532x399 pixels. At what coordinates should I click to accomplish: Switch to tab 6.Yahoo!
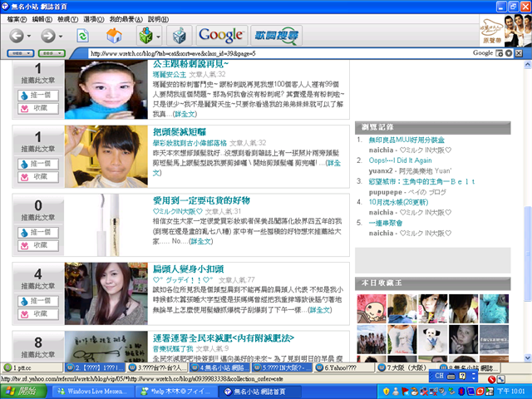coord(346,367)
